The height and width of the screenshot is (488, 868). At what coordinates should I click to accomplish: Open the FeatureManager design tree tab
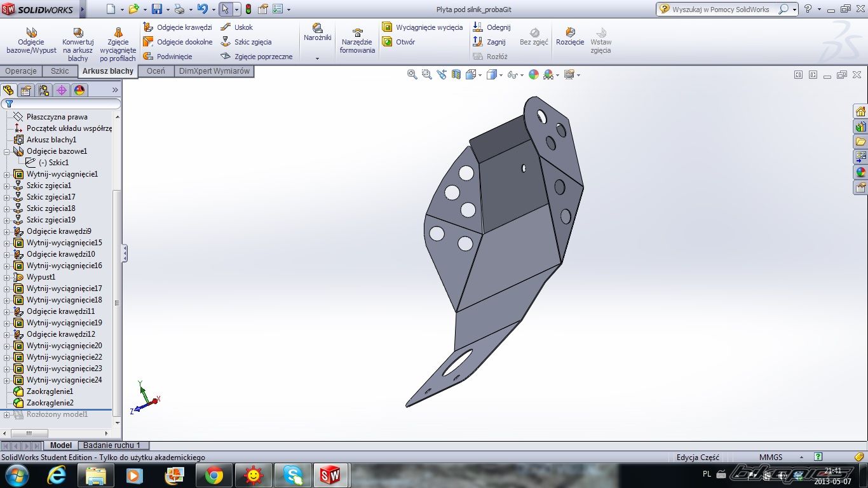(8, 90)
